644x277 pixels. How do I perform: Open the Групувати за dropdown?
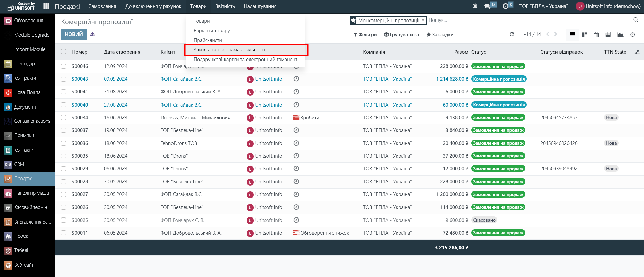pyautogui.click(x=402, y=35)
